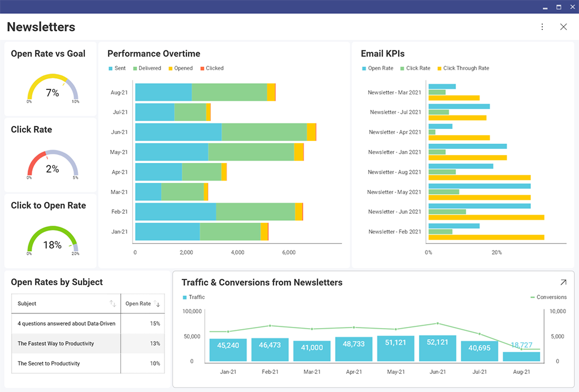Click the Open Rates by Subject title
Screen dimensions: 579x392
tap(57, 282)
